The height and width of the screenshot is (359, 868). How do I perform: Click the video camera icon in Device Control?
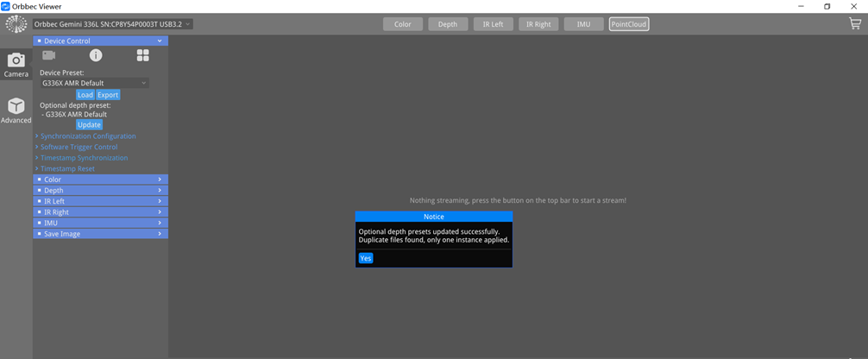tap(49, 55)
